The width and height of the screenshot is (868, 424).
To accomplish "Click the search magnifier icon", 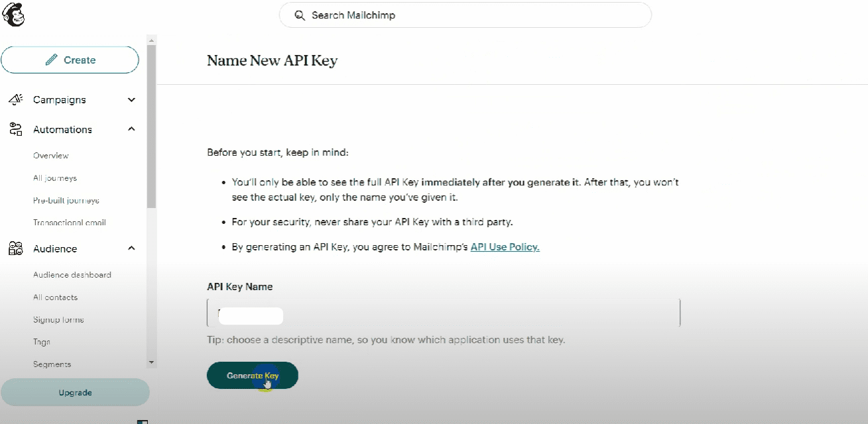I will [300, 15].
